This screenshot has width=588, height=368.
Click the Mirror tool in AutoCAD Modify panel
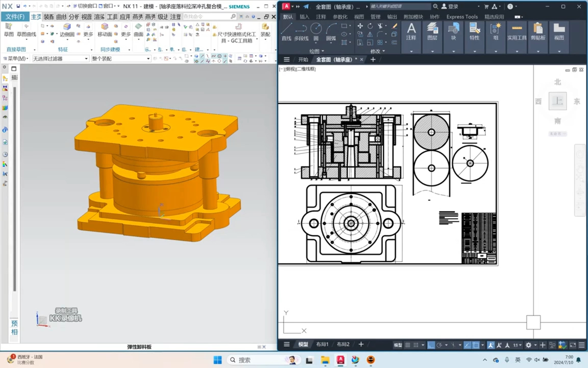370,34
